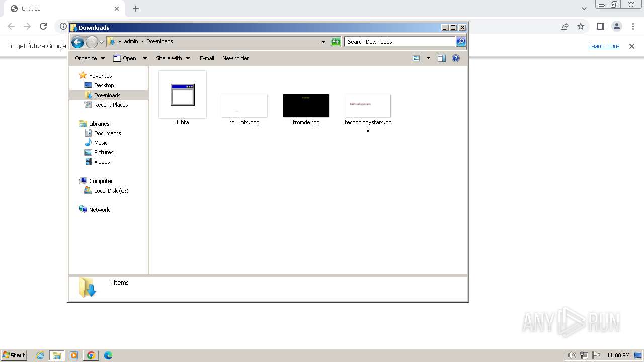644x362 pixels.
Task: Open Windows Media Player from taskbar
Action: tap(74, 355)
